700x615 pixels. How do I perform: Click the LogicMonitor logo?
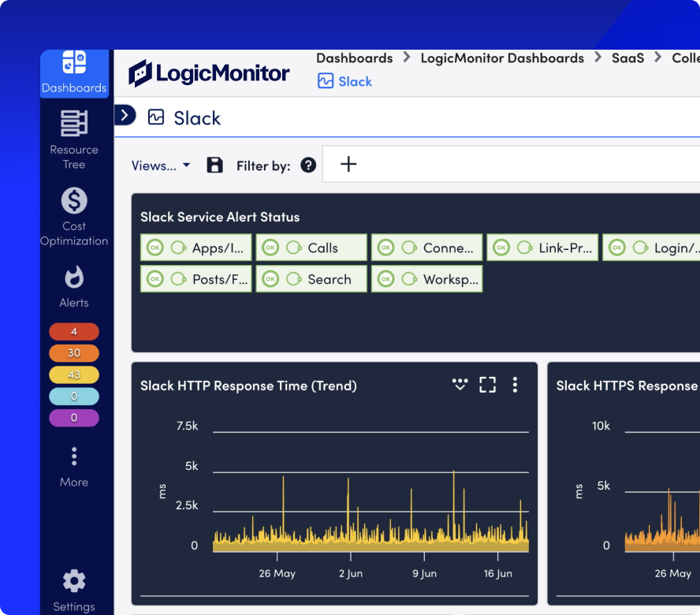[x=209, y=73]
